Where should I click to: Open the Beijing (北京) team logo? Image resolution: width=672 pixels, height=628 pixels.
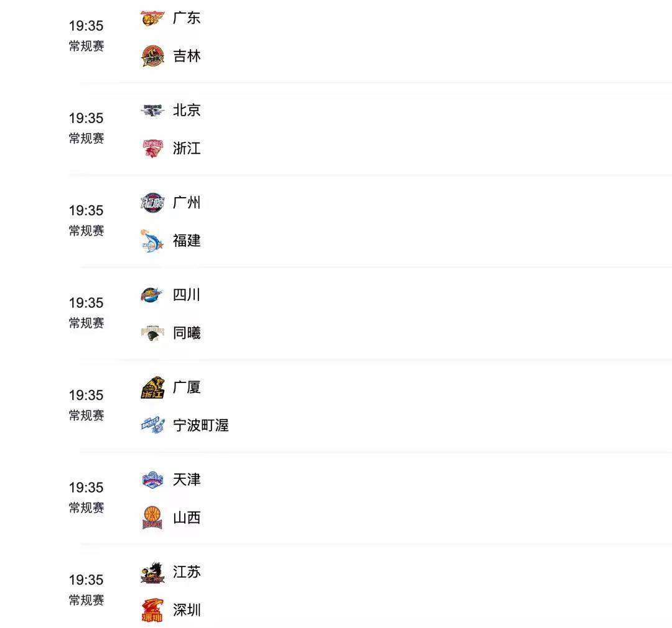pos(152,111)
